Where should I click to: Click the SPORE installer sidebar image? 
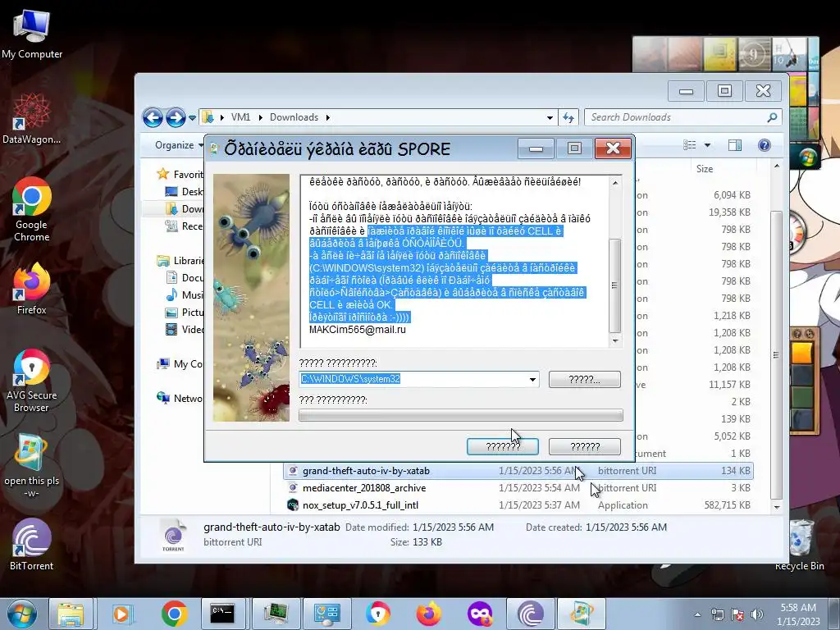[x=251, y=298]
